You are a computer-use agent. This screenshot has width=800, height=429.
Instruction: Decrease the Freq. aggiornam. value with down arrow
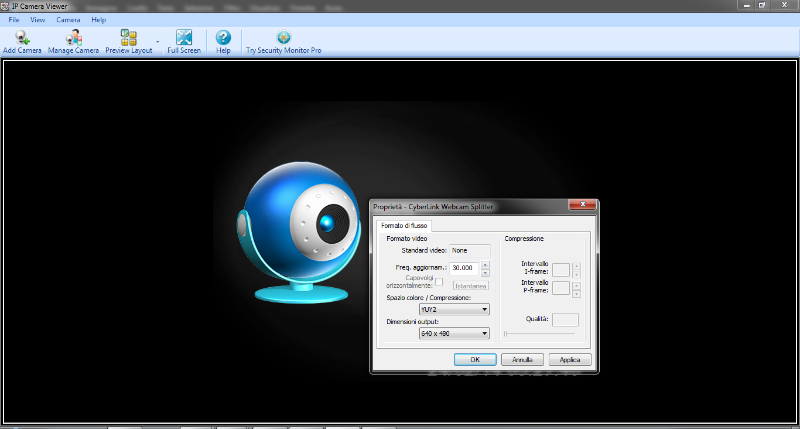tap(485, 272)
